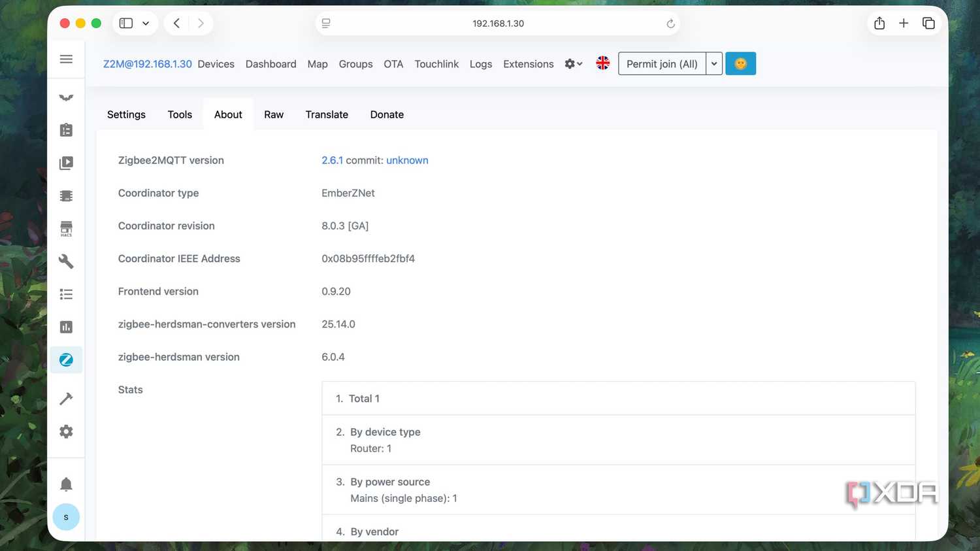Reload the page in the address bar
The width and height of the screenshot is (980, 551).
click(670, 24)
